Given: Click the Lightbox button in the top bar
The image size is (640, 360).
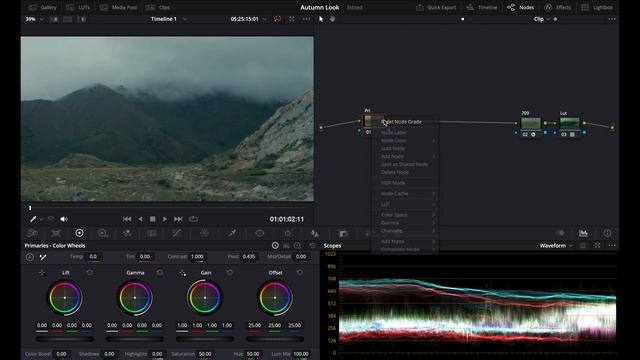Looking at the screenshot, I should tap(597, 7).
